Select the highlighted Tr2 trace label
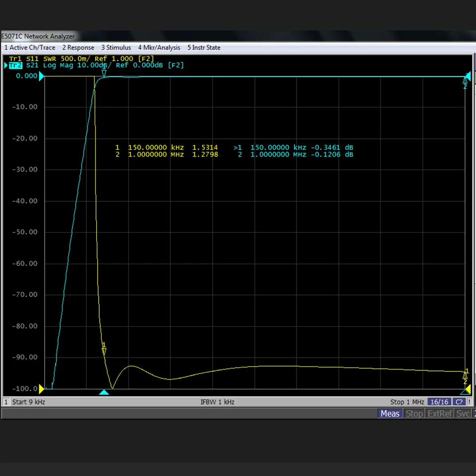The image size is (476, 476). click(15, 65)
